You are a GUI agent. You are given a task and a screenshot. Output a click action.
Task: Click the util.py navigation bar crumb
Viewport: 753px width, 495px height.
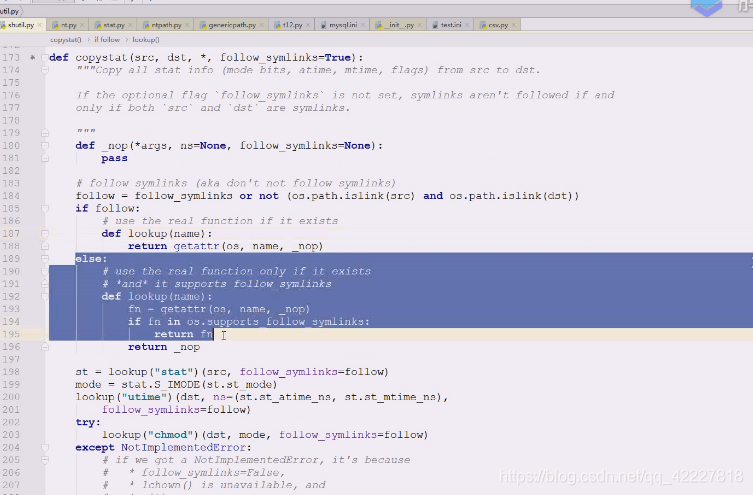click(x=9, y=11)
